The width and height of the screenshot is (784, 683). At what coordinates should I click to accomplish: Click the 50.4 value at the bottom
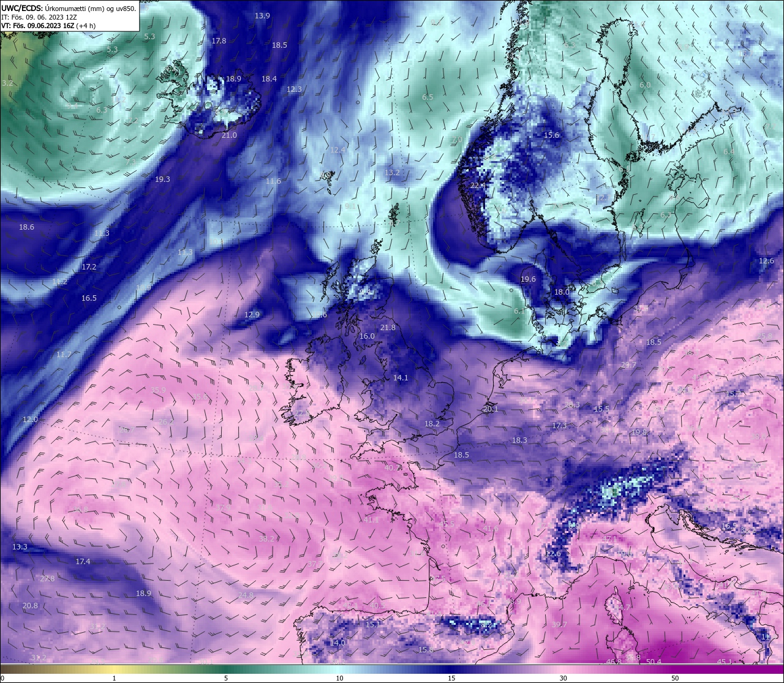click(654, 662)
